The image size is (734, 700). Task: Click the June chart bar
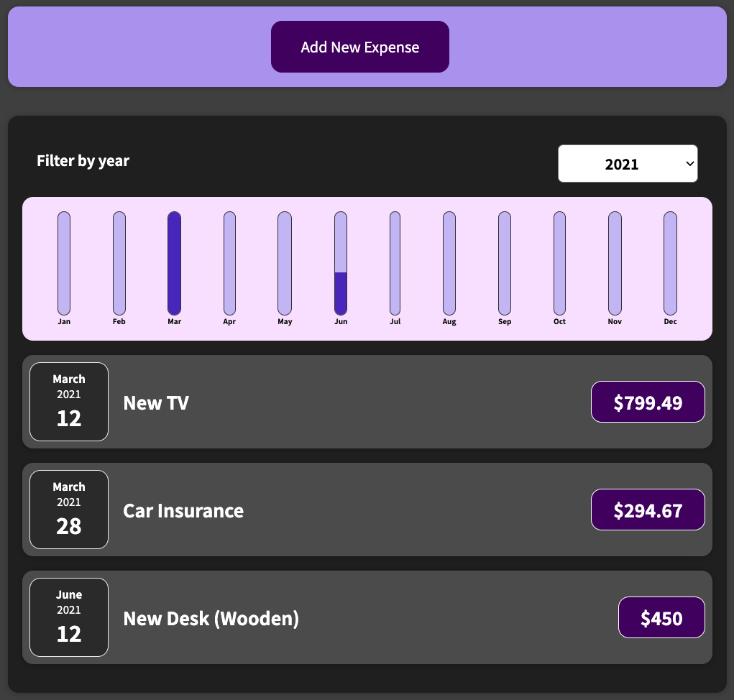click(341, 263)
